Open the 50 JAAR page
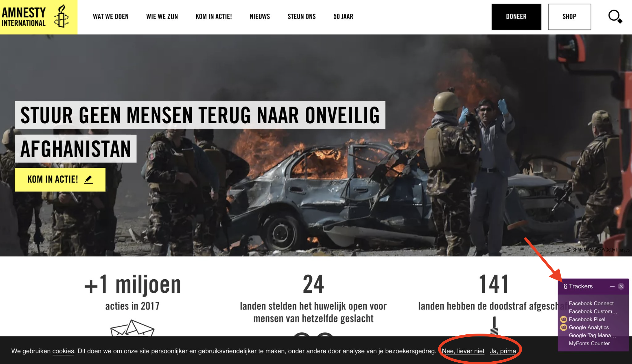632x364 pixels. click(343, 16)
